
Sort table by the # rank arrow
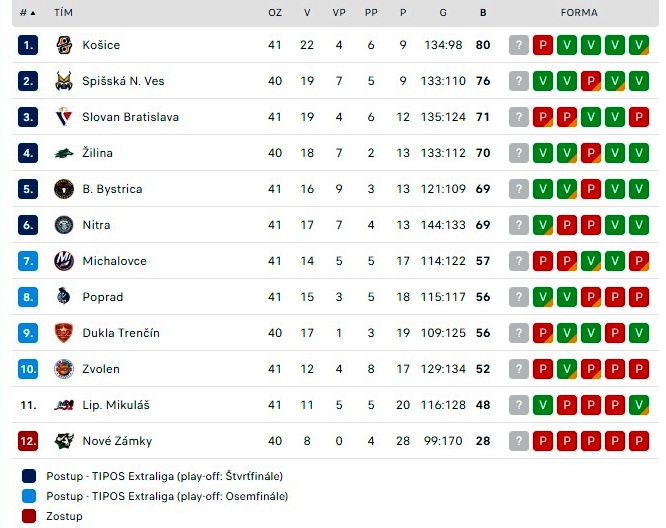(28, 13)
